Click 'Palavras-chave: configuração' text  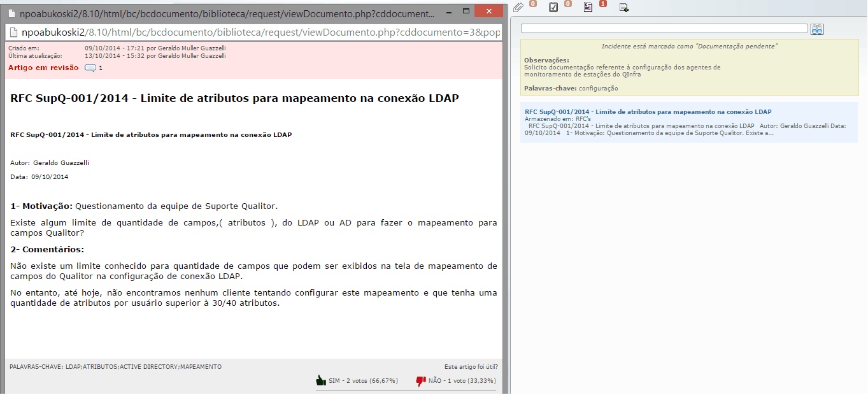571,88
